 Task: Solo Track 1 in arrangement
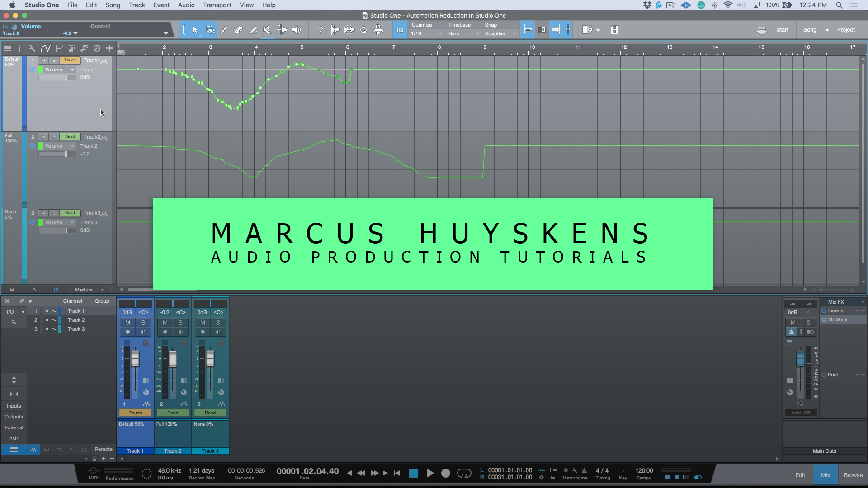(54, 61)
